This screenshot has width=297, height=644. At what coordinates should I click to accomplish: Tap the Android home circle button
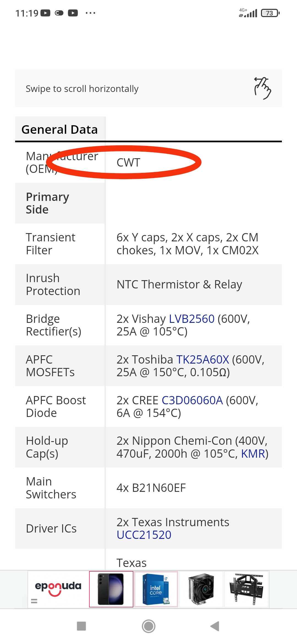148,626
